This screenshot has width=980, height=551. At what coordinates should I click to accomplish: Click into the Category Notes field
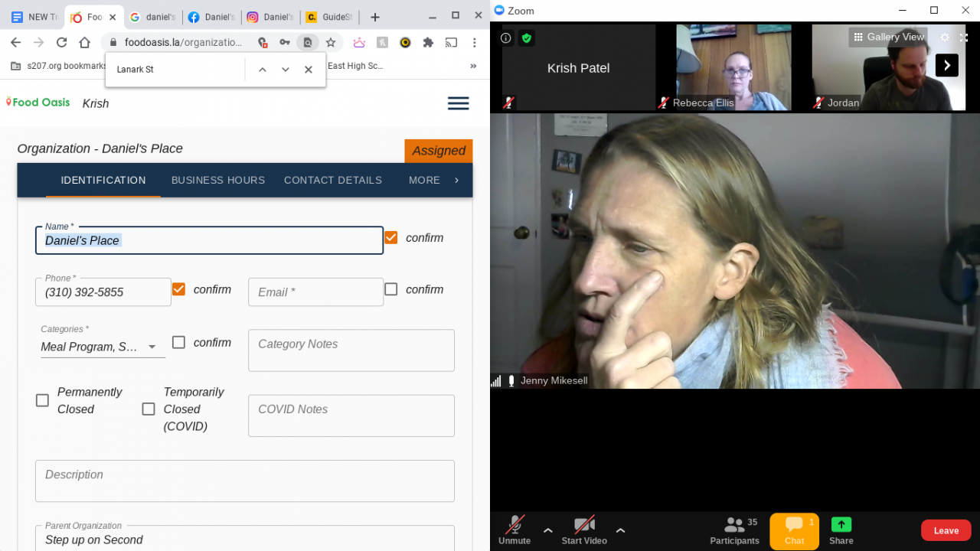coord(351,350)
